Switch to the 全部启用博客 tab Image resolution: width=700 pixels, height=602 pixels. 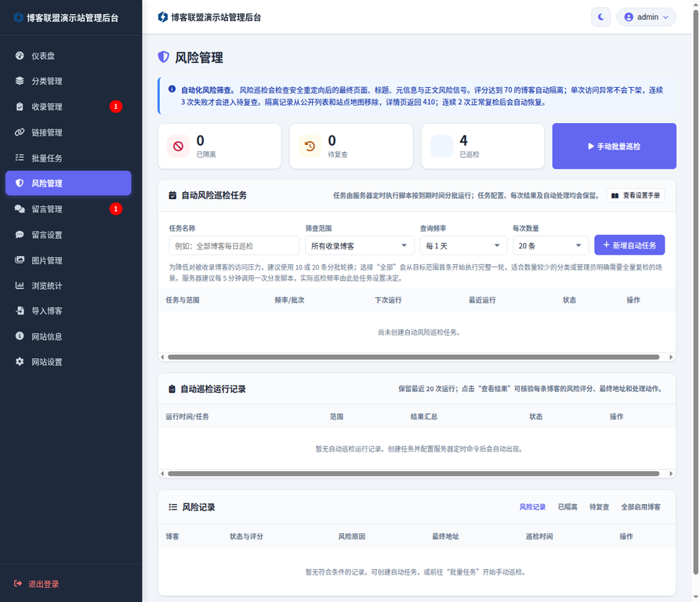(x=640, y=507)
